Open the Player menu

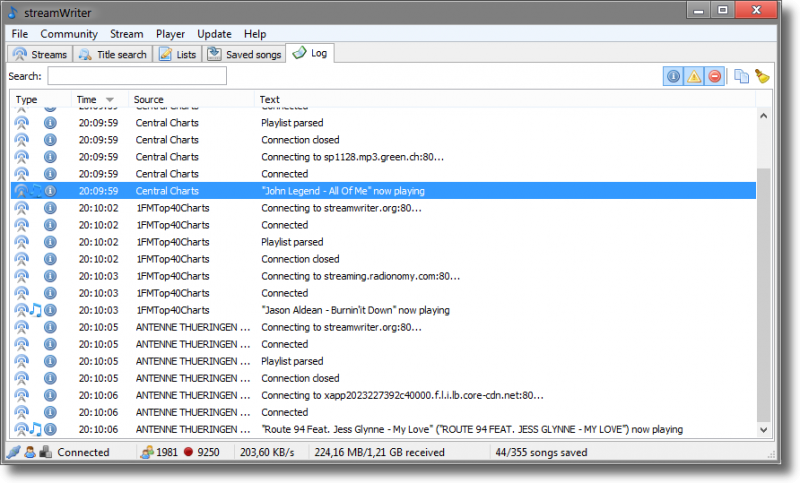170,34
